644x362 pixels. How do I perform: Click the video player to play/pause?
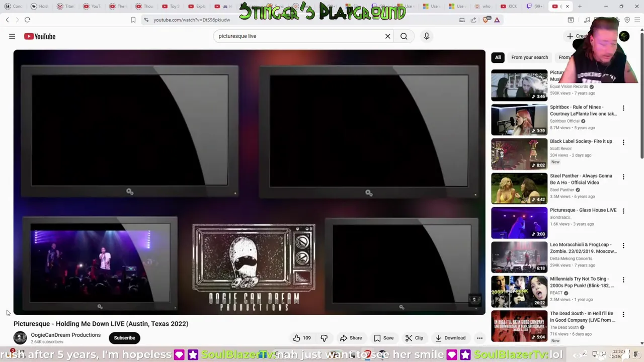click(x=250, y=182)
